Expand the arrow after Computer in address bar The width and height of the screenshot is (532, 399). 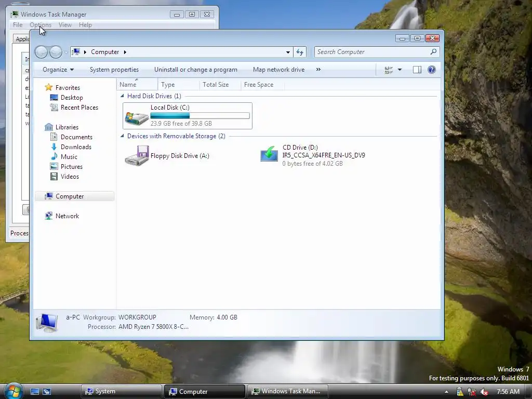[125, 52]
